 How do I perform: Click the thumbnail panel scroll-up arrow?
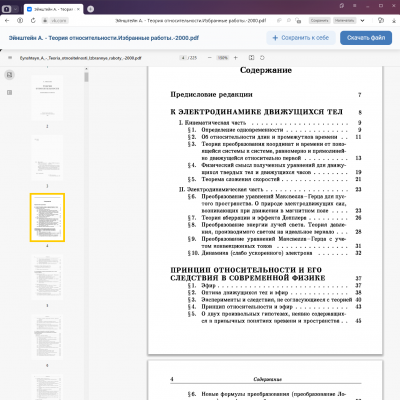click(x=86, y=69)
